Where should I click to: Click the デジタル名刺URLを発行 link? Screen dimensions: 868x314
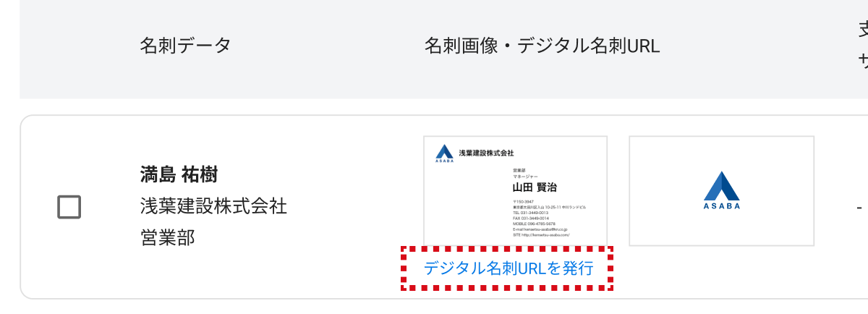pyautogui.click(x=508, y=268)
